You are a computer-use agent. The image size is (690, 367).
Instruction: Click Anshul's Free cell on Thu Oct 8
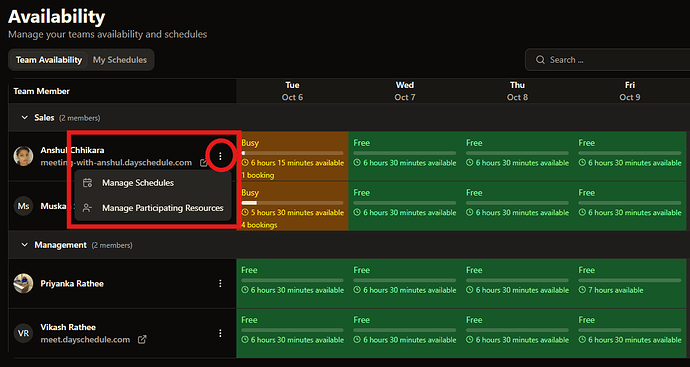click(518, 156)
